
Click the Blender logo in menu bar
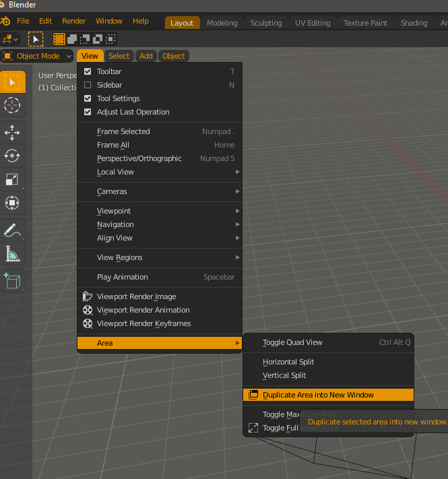5,21
